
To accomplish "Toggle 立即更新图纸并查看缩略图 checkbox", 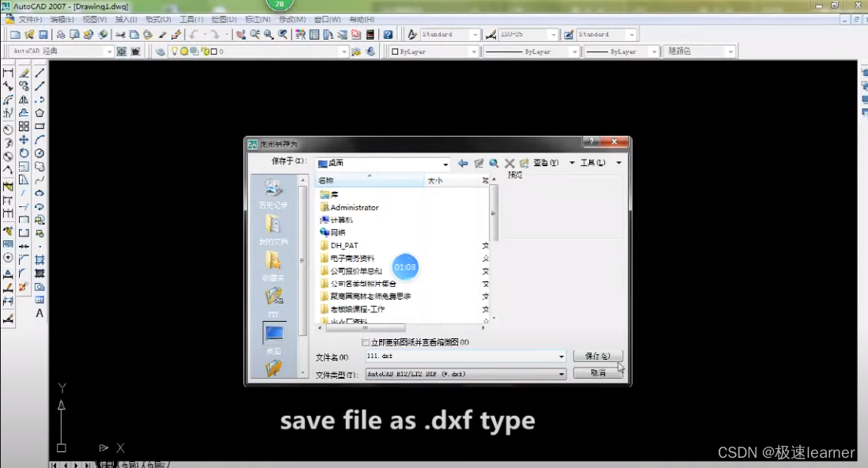I will 366,342.
